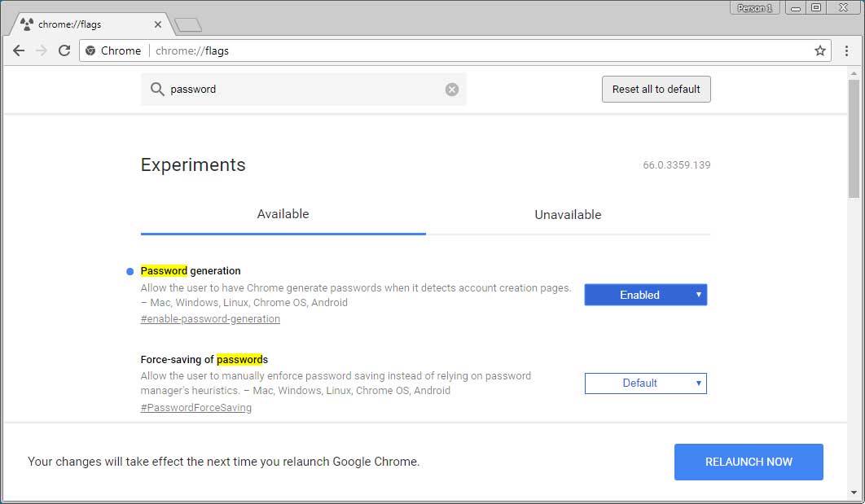Open the #PasswordForceSaving link
The image size is (865, 504).
point(195,407)
